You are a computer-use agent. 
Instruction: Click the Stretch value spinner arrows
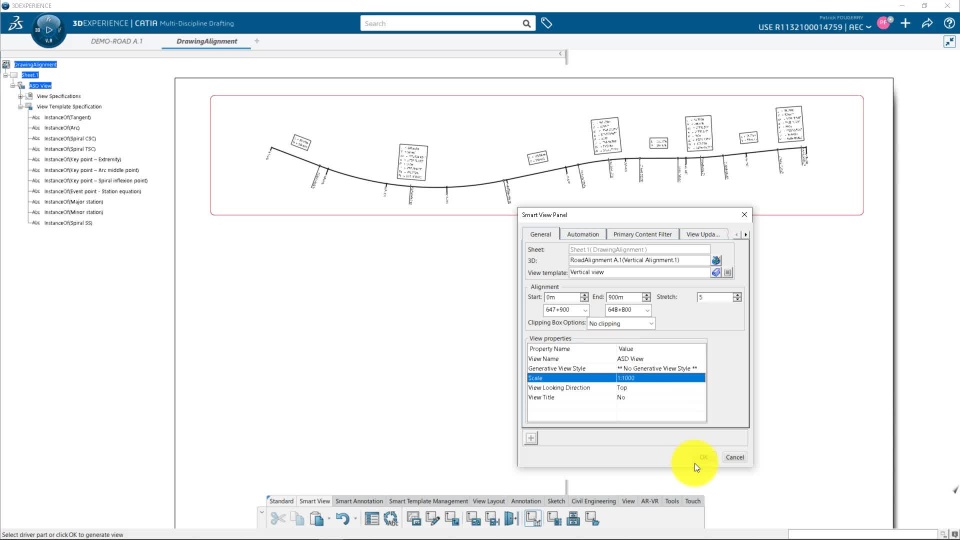point(737,297)
